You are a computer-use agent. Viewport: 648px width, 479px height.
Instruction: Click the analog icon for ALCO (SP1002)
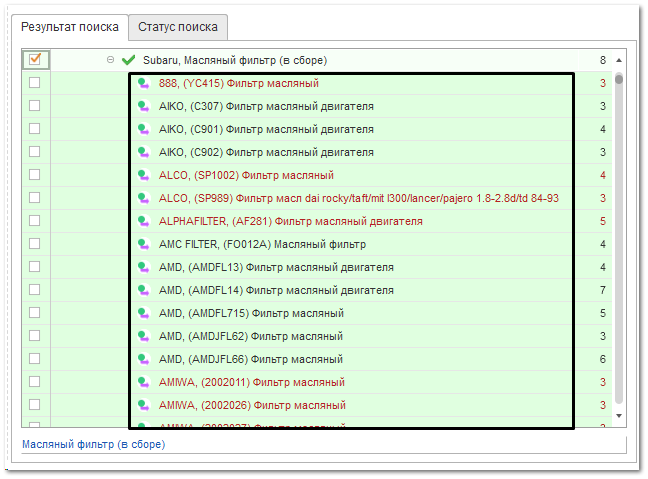(x=143, y=175)
